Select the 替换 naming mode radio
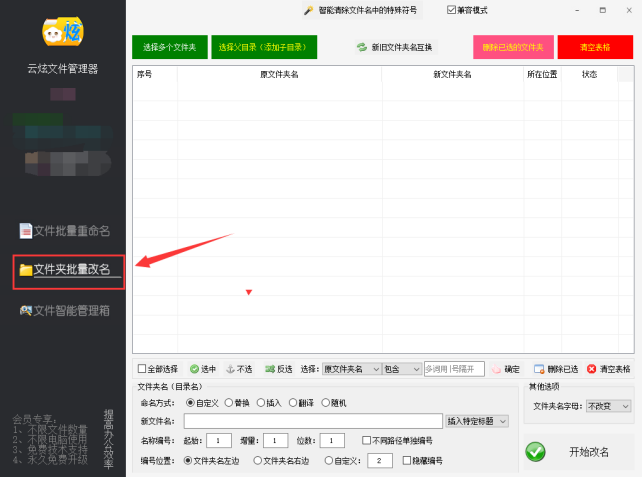The width and height of the screenshot is (642, 478). [228, 403]
